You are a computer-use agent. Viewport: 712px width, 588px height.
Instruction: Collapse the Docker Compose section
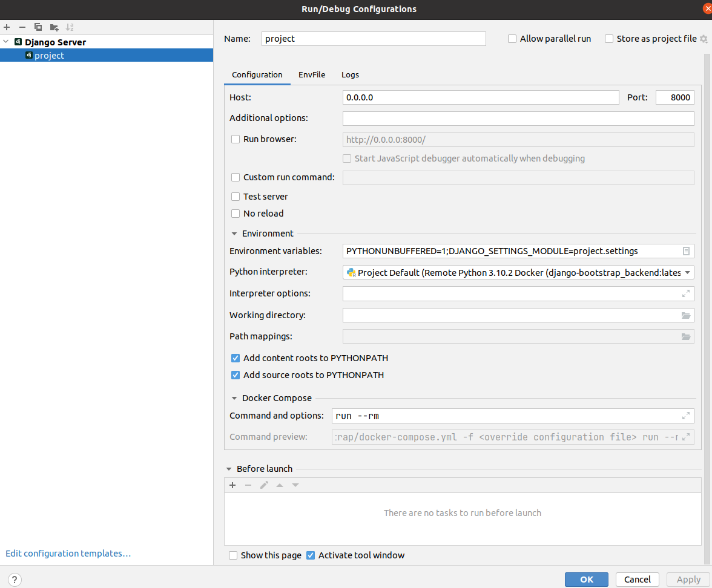coord(234,398)
